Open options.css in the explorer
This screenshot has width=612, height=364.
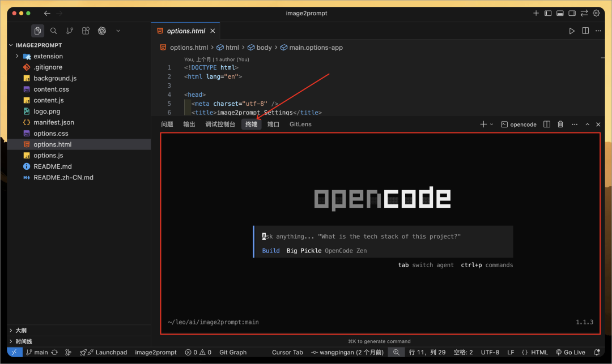[x=51, y=133]
